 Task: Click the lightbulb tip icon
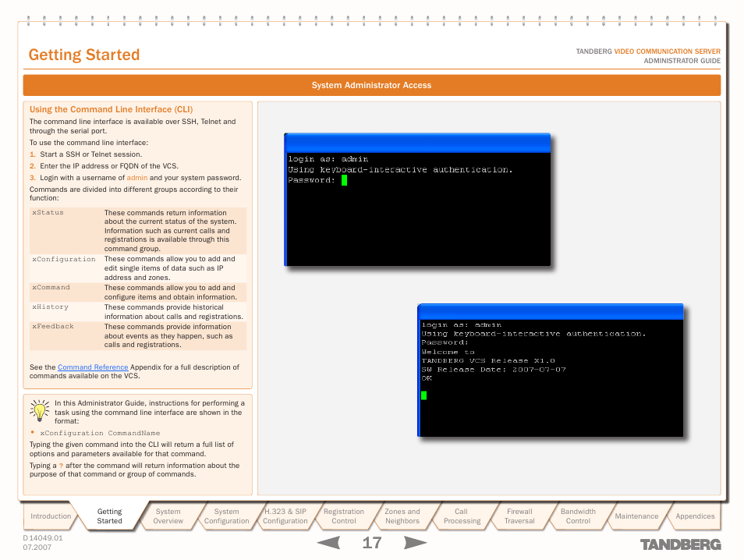click(x=39, y=410)
